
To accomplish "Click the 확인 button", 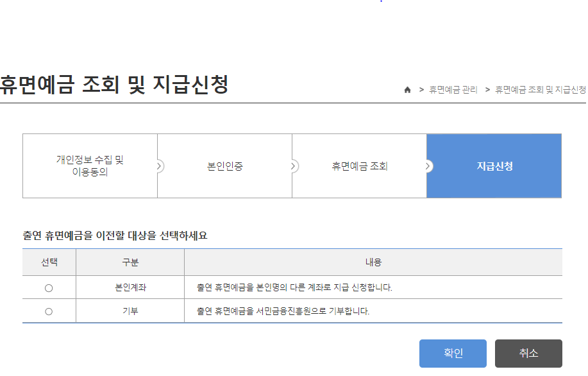I will pos(453,354).
